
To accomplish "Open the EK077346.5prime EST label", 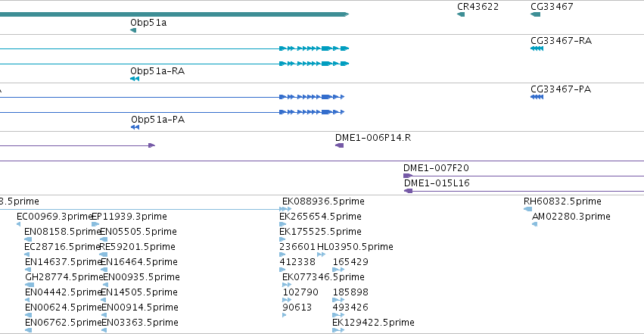I will tap(323, 277).
